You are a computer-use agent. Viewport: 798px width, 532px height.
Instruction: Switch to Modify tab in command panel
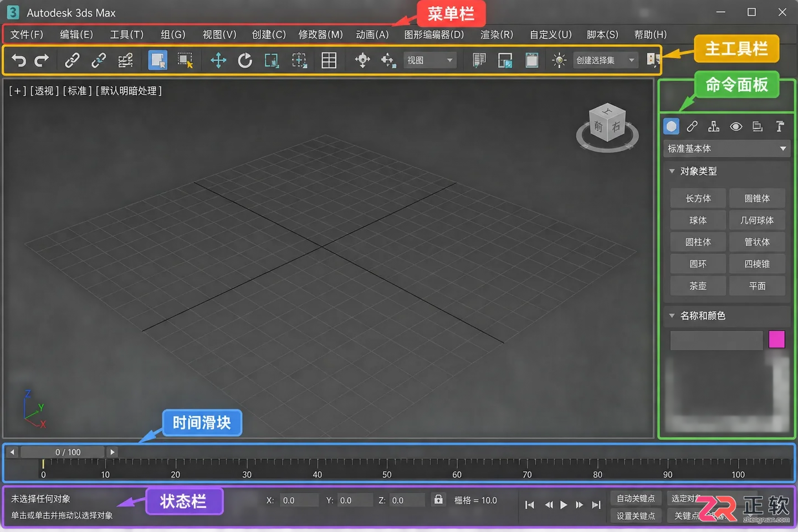pyautogui.click(x=692, y=126)
